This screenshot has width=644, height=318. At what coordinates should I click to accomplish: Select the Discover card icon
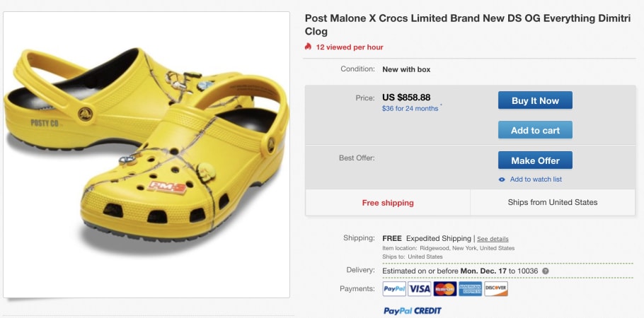click(x=496, y=289)
